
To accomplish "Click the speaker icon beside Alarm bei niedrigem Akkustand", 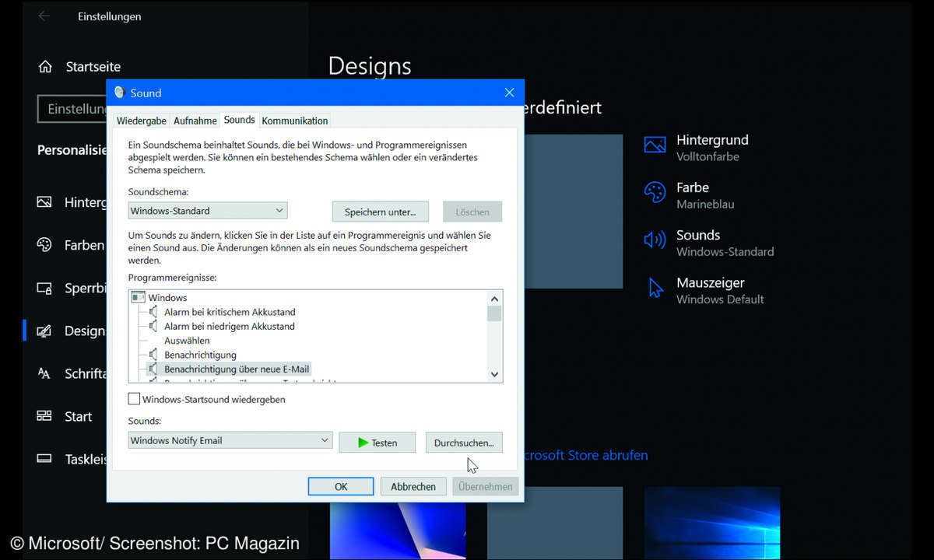I will 153,326.
